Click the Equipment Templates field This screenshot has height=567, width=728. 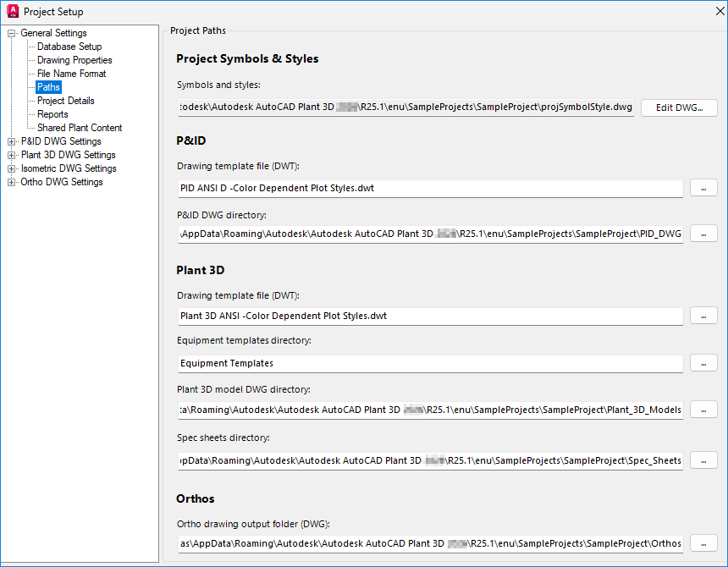tap(430, 363)
